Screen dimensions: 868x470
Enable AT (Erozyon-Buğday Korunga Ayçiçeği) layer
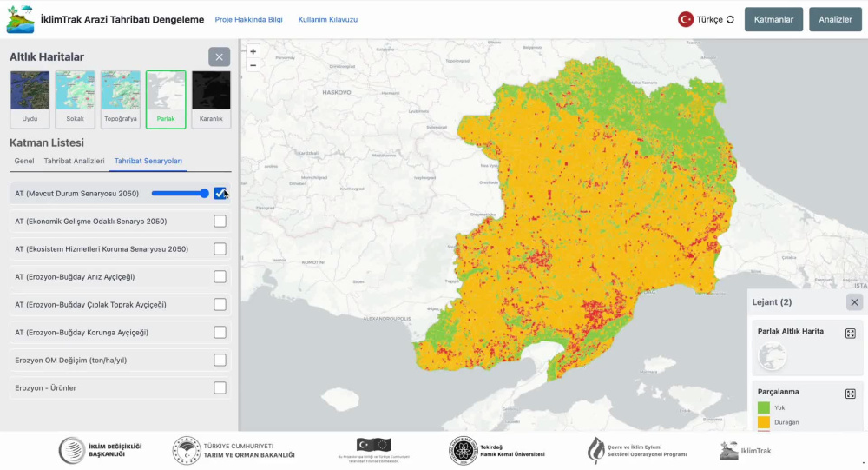coord(220,332)
